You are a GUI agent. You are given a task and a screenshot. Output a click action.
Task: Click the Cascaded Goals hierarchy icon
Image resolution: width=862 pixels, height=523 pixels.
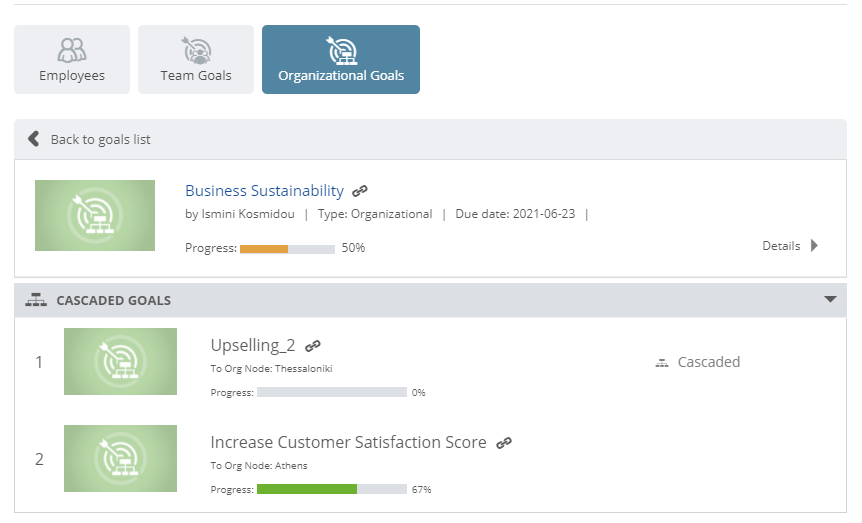[36, 300]
